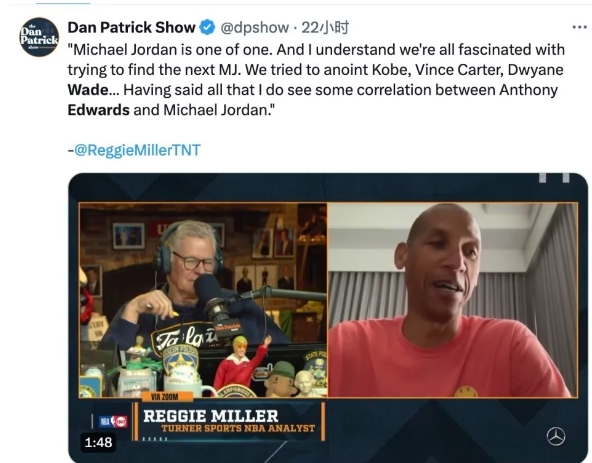The height and width of the screenshot is (463, 592).
Task: Click the NBA on TNT logo
Action: [113, 421]
